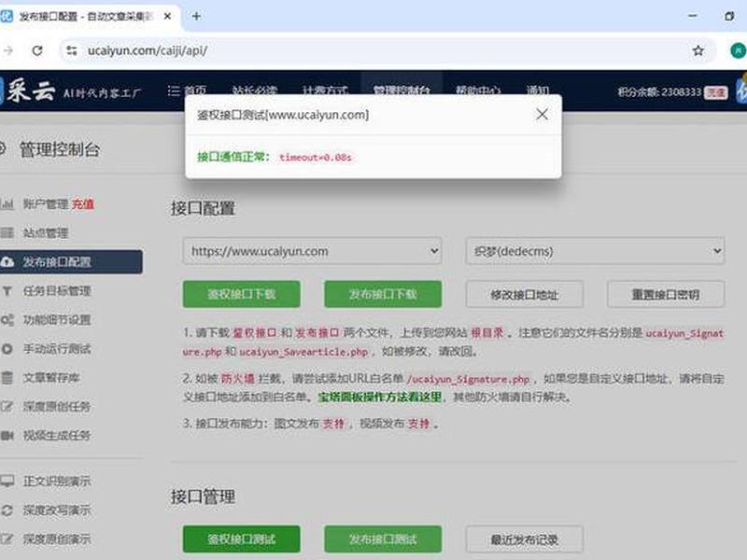Image resolution: width=747 pixels, height=560 pixels.
Task: Click the 采云 site logo
Action: pyautogui.click(x=31, y=90)
